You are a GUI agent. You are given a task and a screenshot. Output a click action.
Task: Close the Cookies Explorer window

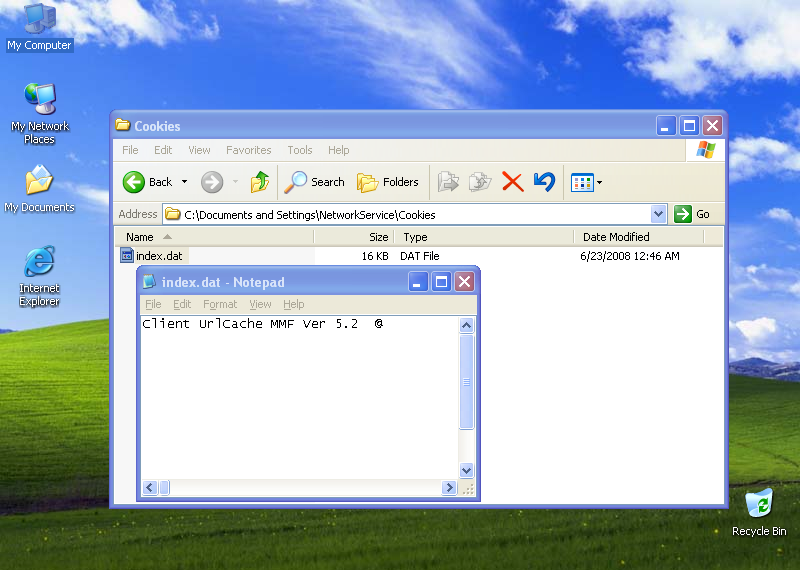[x=712, y=126]
